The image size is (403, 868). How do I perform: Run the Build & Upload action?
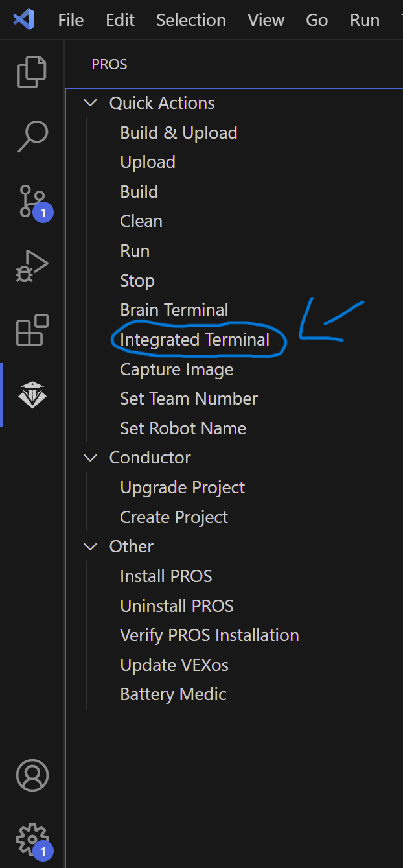(x=179, y=133)
